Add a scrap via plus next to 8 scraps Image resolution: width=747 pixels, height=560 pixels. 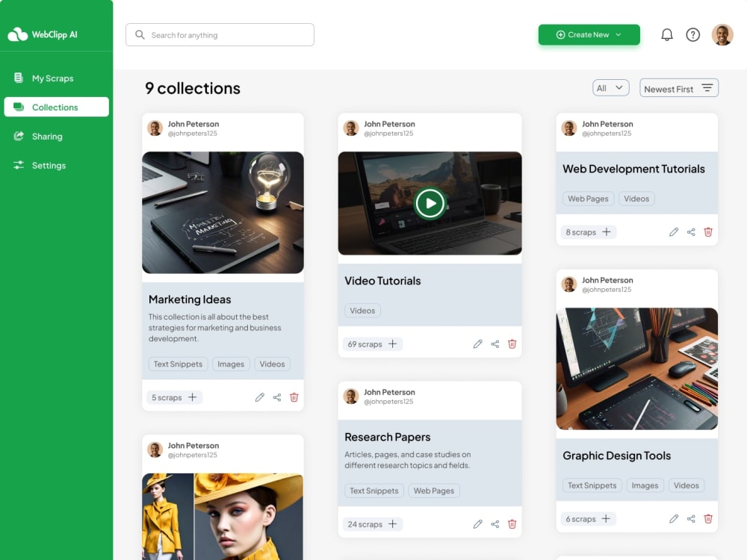(606, 232)
